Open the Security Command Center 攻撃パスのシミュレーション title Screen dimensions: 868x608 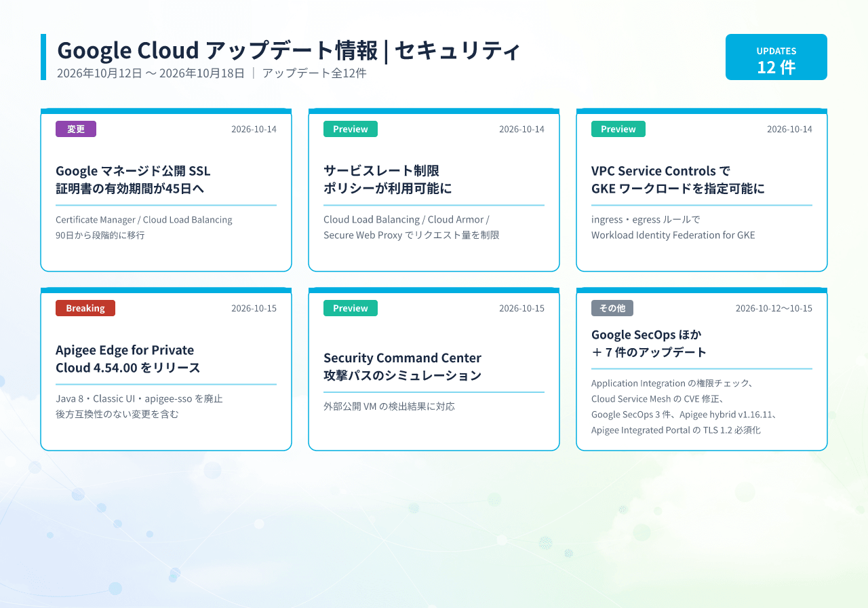coord(403,366)
